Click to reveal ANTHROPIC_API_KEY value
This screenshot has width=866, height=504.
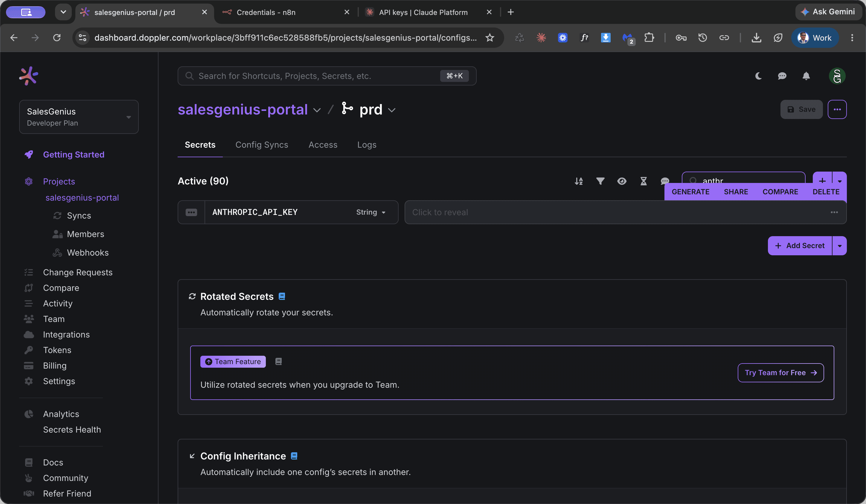pos(626,212)
